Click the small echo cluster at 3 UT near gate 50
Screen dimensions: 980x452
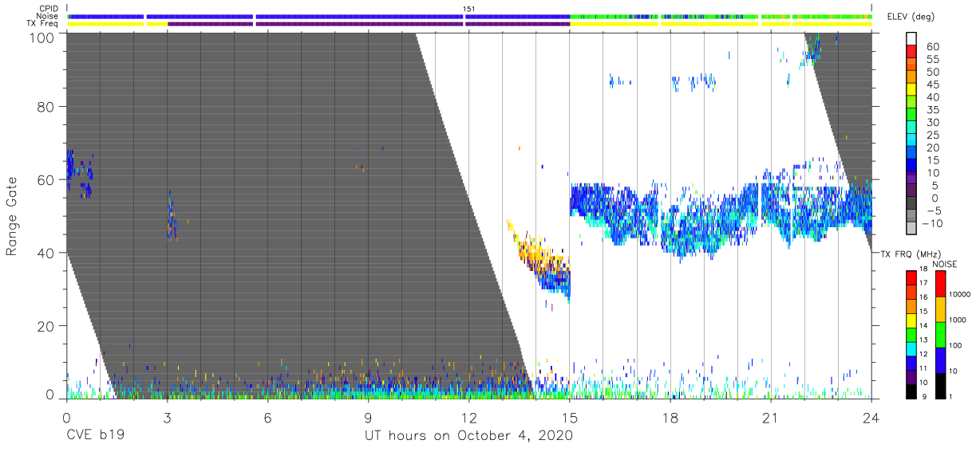tap(171, 218)
